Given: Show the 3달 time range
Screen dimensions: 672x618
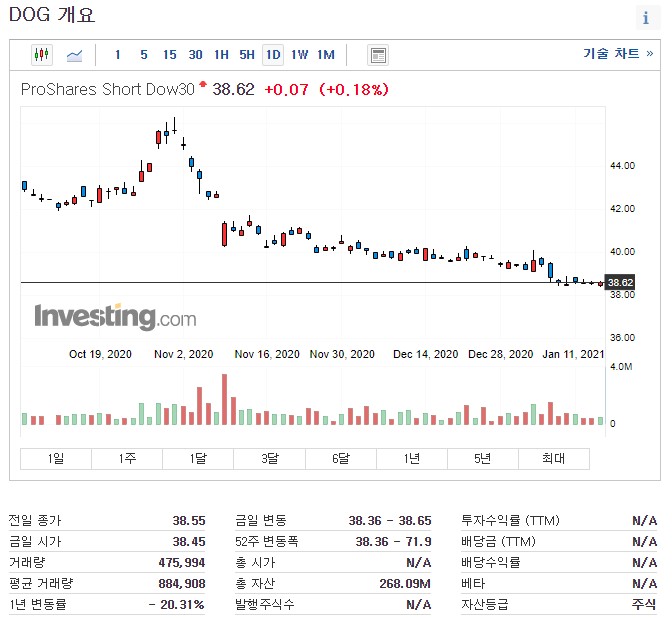Looking at the screenshot, I should 270,459.
